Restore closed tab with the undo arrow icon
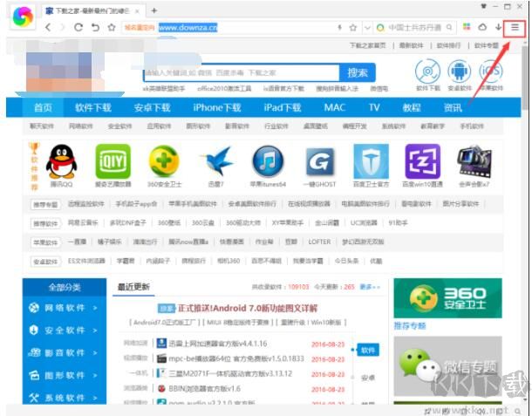 click(x=95, y=27)
